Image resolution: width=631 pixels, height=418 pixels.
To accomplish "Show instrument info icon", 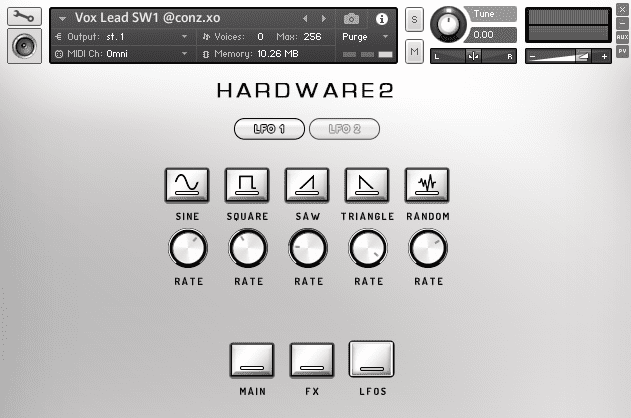I will coord(381,19).
